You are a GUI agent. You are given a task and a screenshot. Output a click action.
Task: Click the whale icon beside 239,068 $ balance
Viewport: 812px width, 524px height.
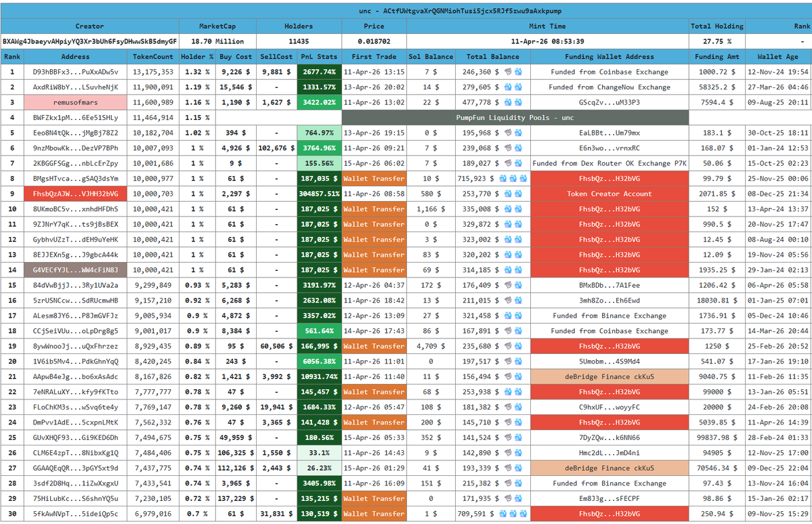[x=518, y=148]
